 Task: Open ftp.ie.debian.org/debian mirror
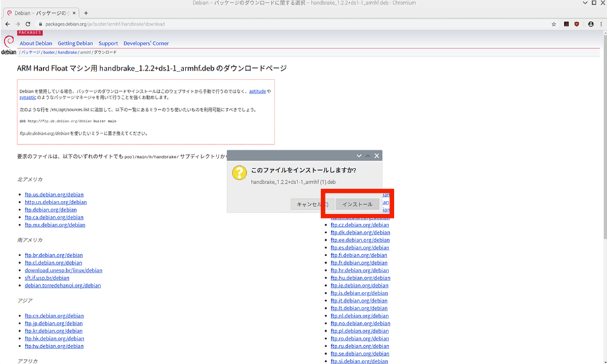click(x=359, y=286)
